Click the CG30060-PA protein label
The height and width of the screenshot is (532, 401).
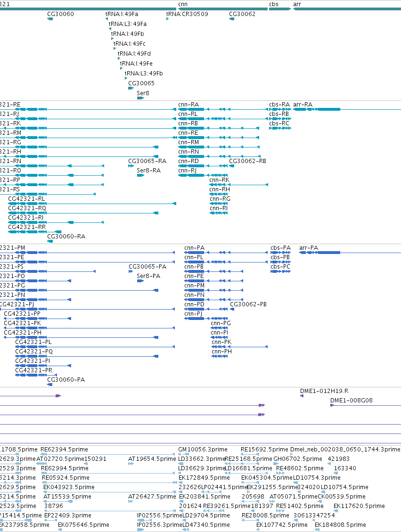coord(66,379)
